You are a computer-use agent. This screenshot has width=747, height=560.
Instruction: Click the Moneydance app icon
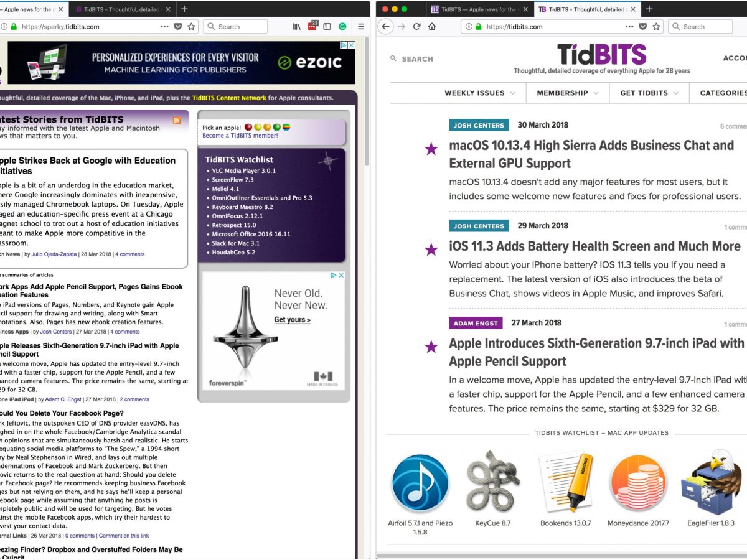coord(638,483)
